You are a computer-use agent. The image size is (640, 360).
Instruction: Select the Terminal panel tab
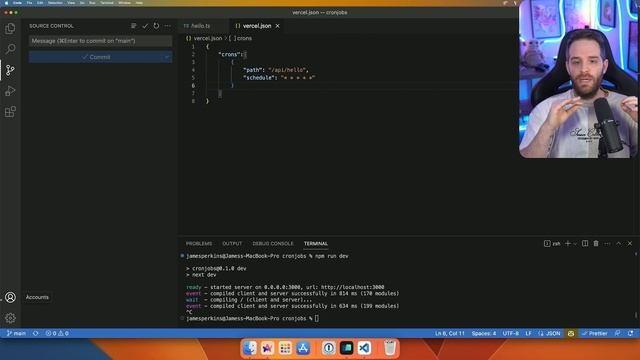[x=316, y=243]
